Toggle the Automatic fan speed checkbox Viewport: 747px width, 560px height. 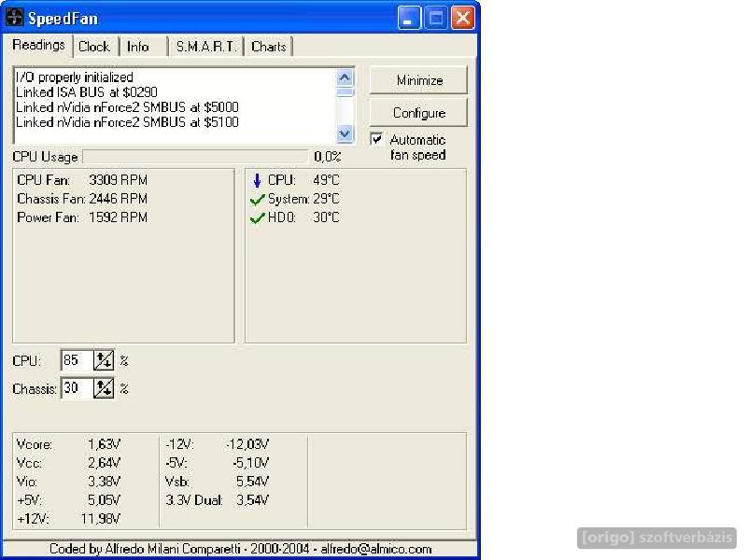376,139
